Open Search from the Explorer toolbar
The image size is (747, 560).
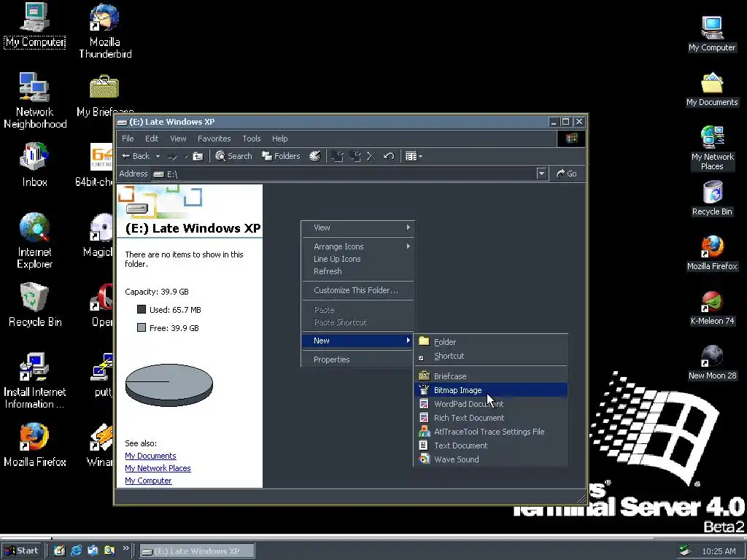click(233, 156)
